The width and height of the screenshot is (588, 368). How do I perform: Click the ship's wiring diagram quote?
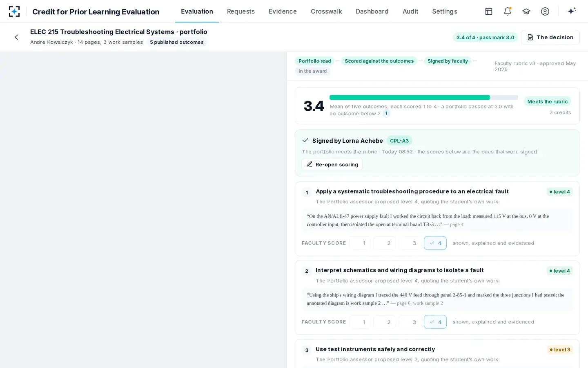pyautogui.click(x=437, y=299)
